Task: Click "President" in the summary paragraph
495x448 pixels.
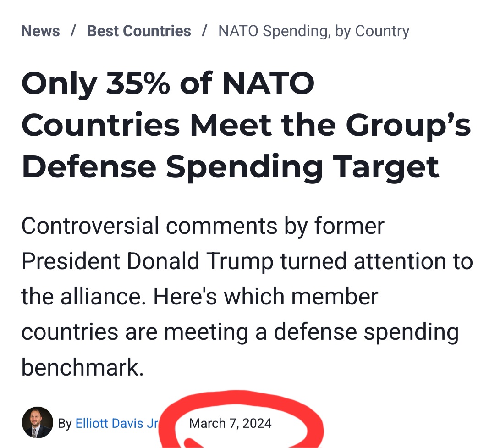Action: 71,261
